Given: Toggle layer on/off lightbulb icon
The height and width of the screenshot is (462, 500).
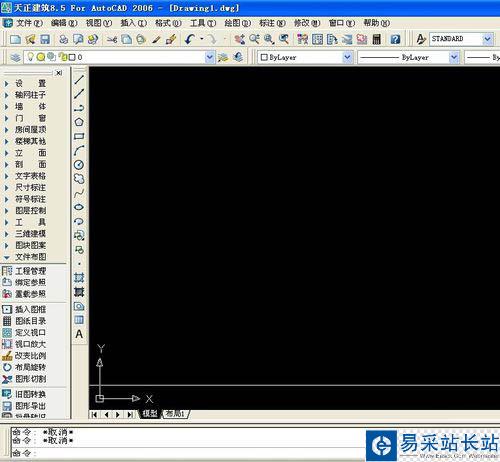Looking at the screenshot, I should 30,57.
